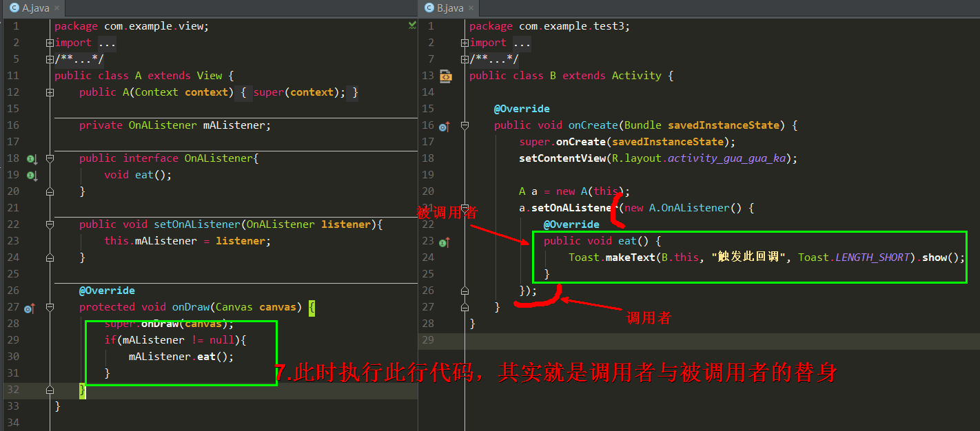Click 'Bundle' parameter type in onCreate
Viewport: 980px width, 431px height.
642,125
